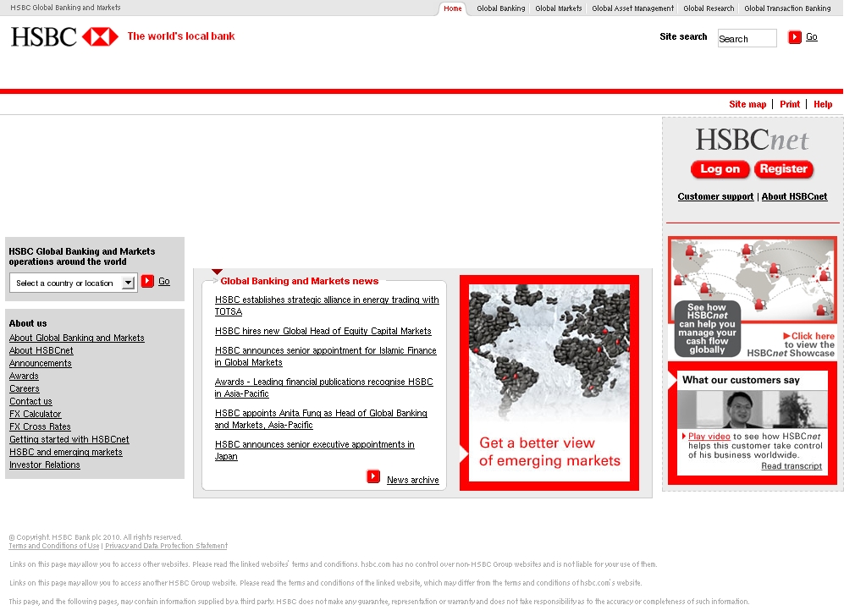Open About Global Banking and Markets link
844x616 pixels.
point(76,338)
